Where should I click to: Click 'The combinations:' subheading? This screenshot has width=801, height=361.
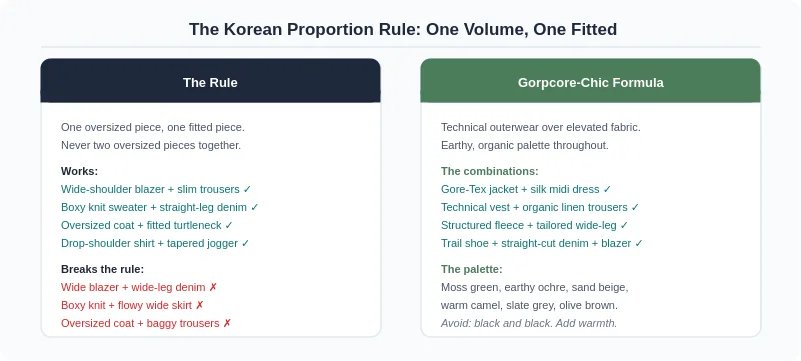coord(490,171)
